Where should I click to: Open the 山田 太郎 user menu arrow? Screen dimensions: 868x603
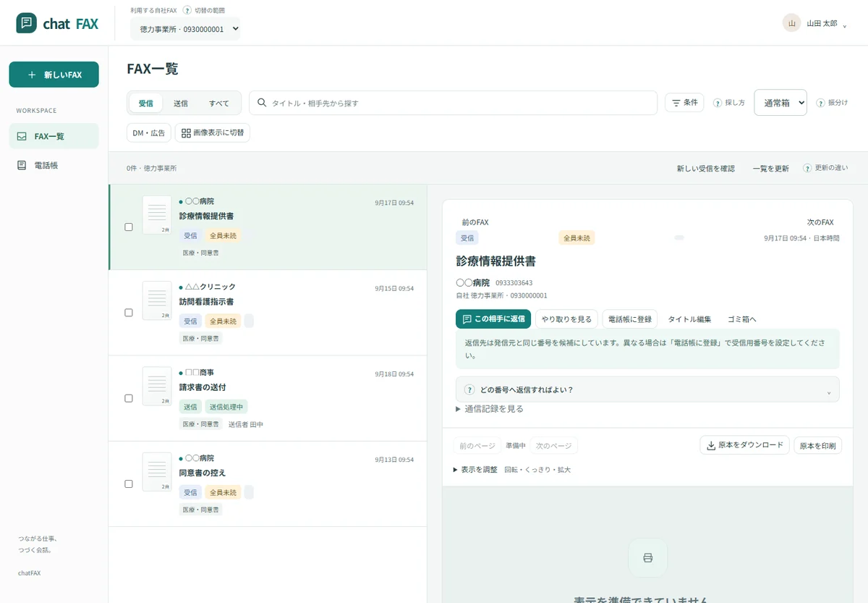(845, 25)
